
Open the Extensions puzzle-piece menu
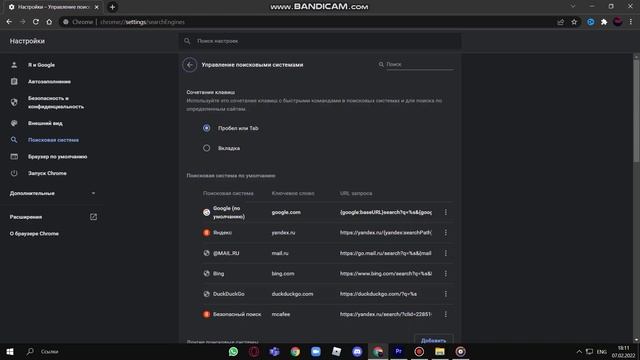(604, 22)
